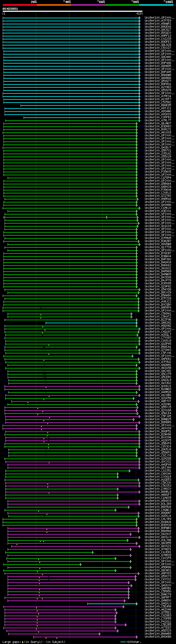Click the UniRef100_B8M8R9 label
The width and height of the screenshot is (176, 644).
(x=158, y=422)
